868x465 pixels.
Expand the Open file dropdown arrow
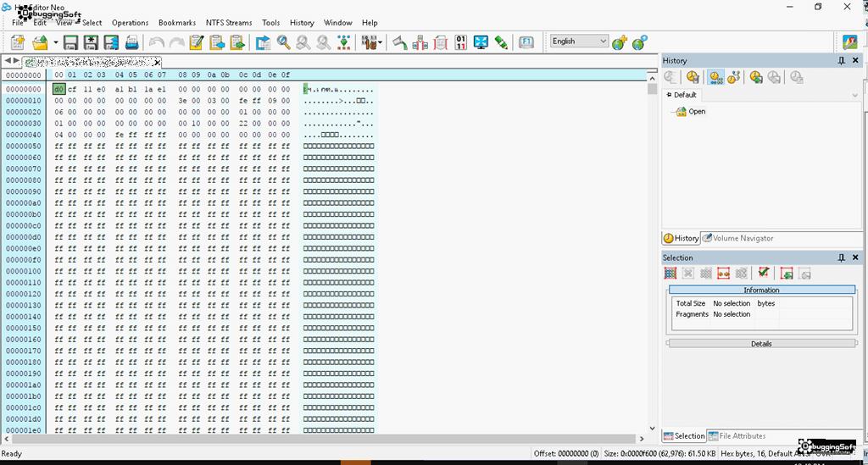(x=55, y=42)
